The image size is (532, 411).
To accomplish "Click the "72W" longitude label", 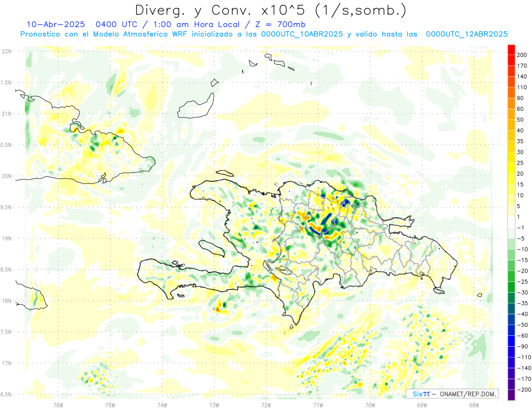I will click(x=266, y=404).
